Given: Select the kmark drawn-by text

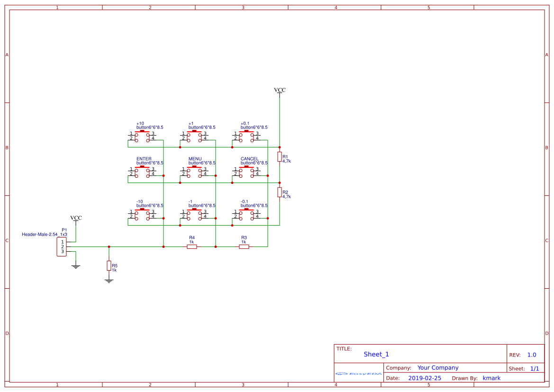Looking at the screenshot, I should (x=491, y=378).
